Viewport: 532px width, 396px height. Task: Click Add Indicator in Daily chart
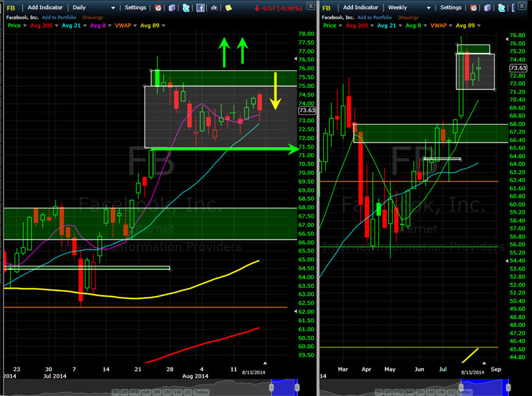[45, 7]
